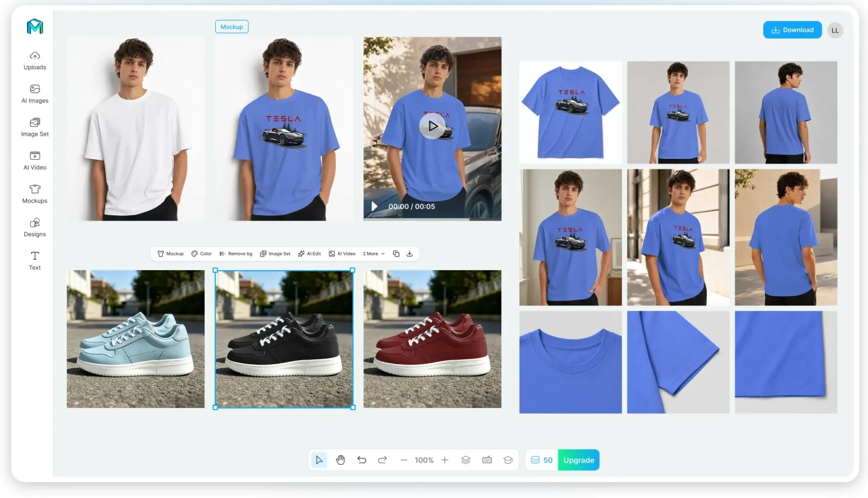Open the Mockups panel

point(35,194)
